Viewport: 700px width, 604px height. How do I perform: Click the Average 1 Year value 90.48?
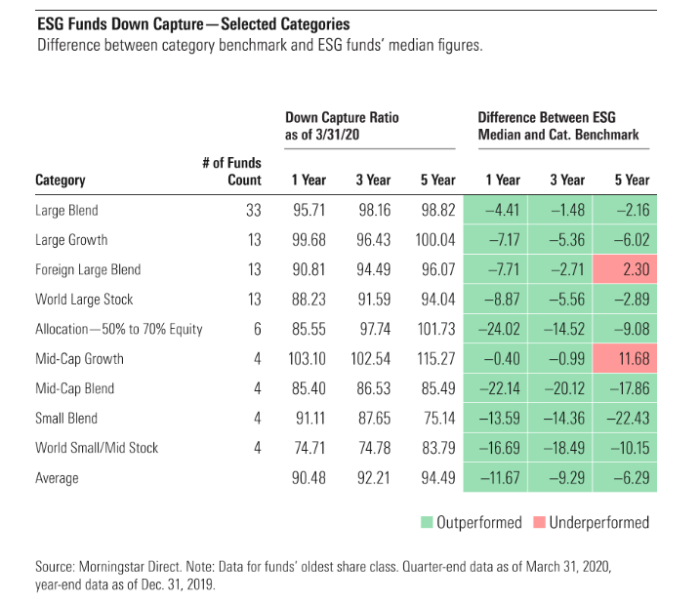(307, 478)
